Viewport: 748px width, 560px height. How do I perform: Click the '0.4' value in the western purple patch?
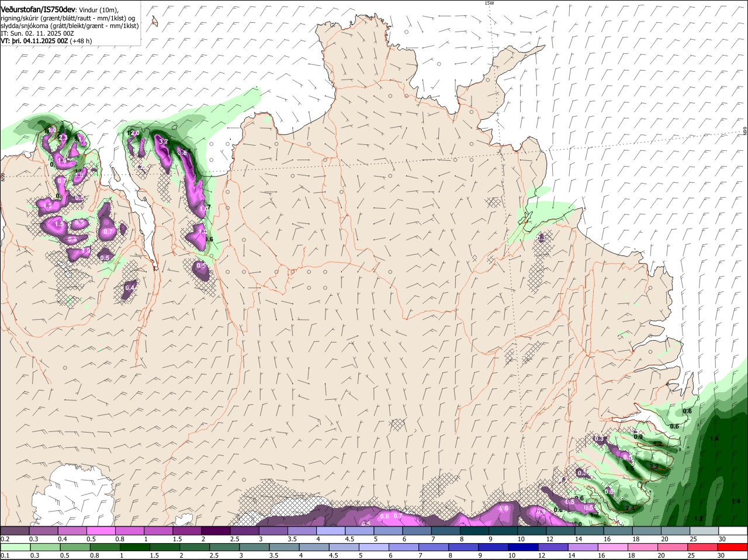(130, 288)
